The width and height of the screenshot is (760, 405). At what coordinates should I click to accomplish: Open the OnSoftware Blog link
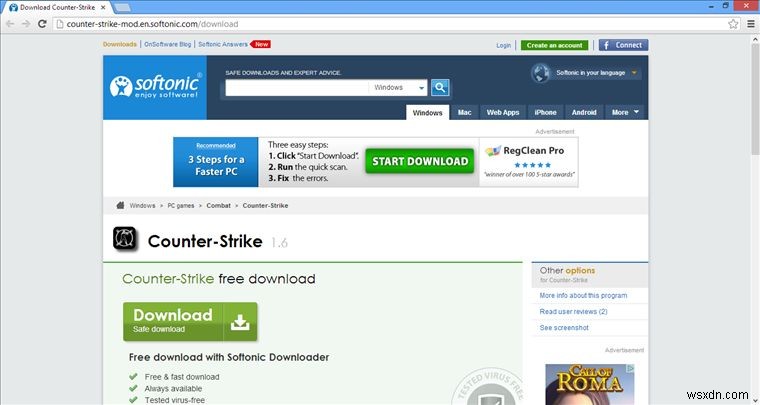coord(168,44)
